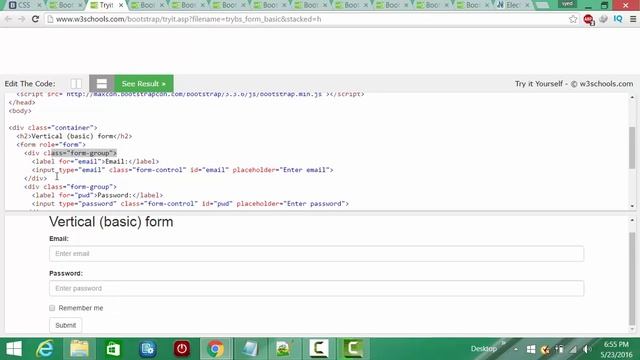Click into the Enter email field

coord(316,253)
